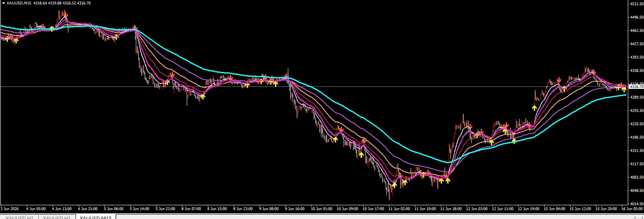Click the 8 Jun 07:00 time axis label
This screenshot has width=644, height=219.
(191, 209)
